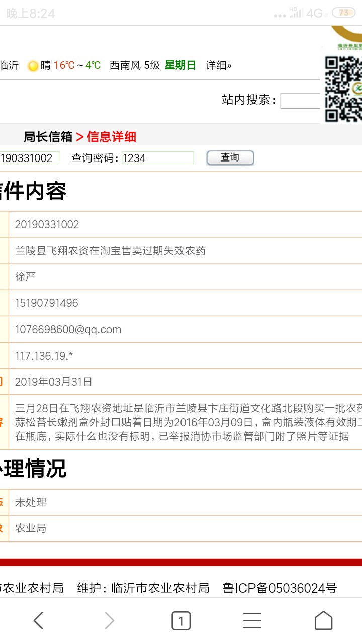Focus the 站内搜索 input box
This screenshot has width=362, height=644.
300,101
